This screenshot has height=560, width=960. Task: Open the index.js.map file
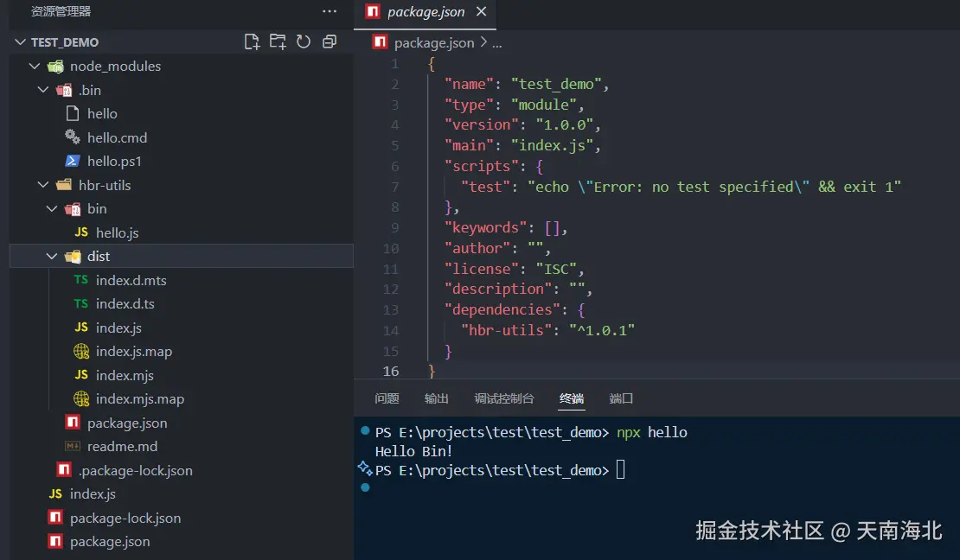coord(133,352)
